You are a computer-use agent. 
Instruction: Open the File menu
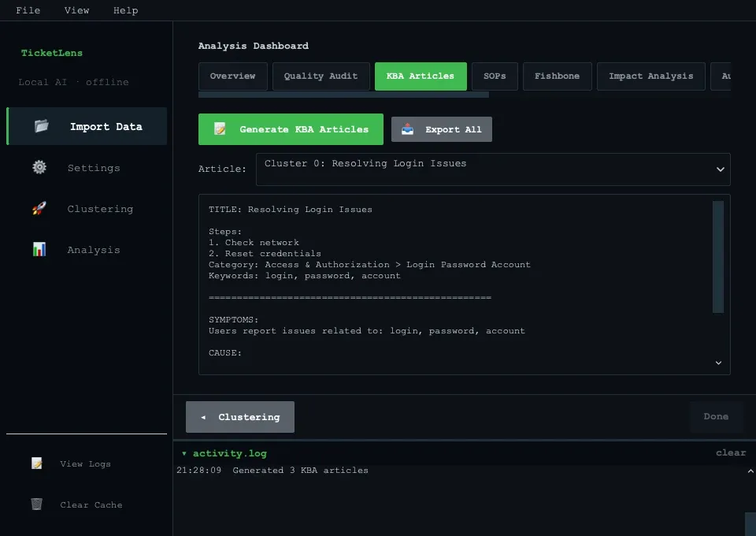pyautogui.click(x=28, y=10)
